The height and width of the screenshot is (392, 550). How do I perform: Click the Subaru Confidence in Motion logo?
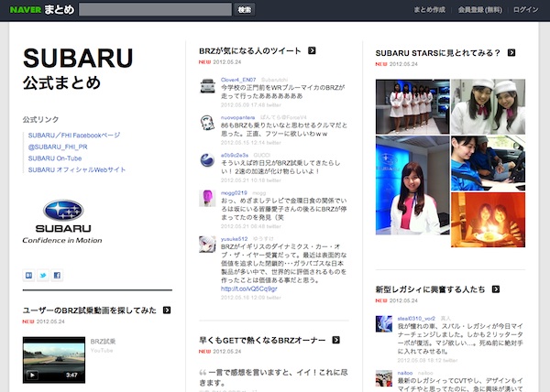click(62, 220)
